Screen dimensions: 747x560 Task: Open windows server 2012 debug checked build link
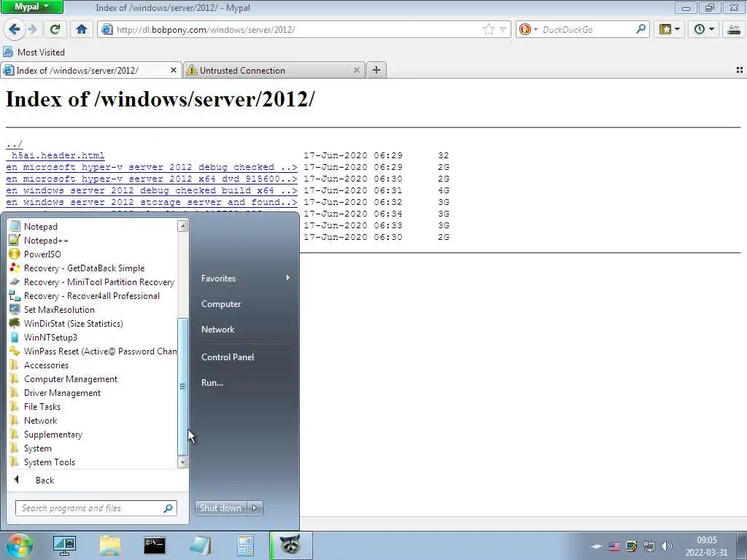click(152, 190)
